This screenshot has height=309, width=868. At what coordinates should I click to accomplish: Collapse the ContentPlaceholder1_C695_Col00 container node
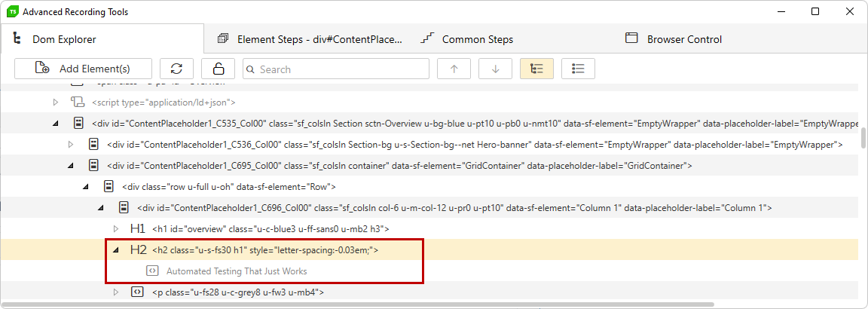coord(70,166)
